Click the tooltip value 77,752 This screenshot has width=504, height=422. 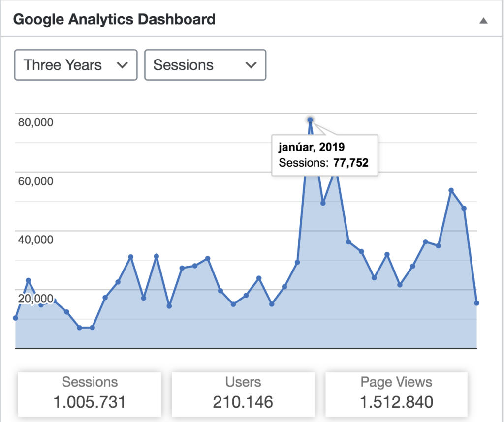pos(350,163)
